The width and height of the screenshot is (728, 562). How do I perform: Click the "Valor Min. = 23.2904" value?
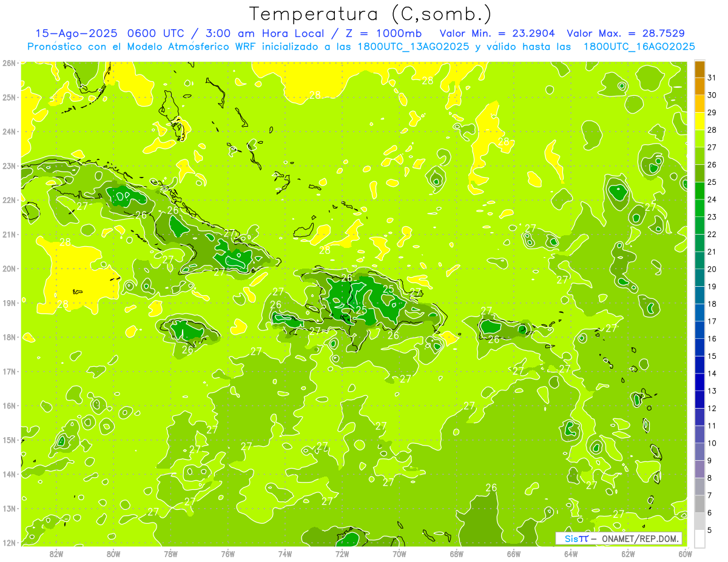[497, 33]
